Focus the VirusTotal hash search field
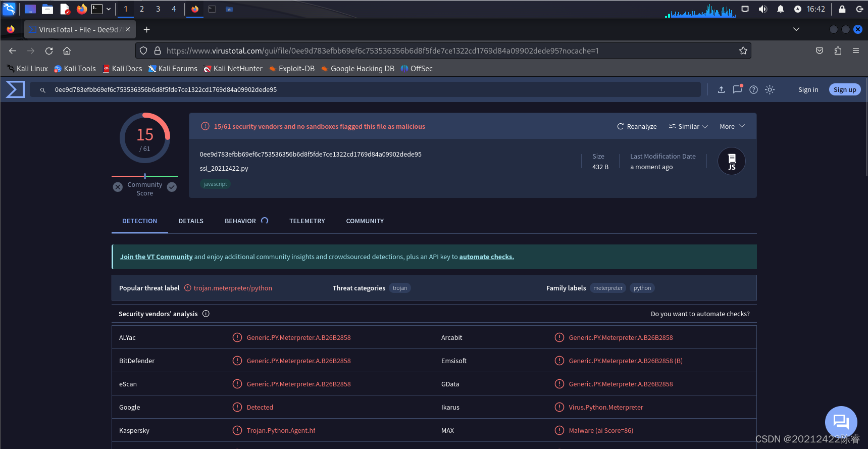This screenshot has height=449, width=868. pyautogui.click(x=365, y=89)
